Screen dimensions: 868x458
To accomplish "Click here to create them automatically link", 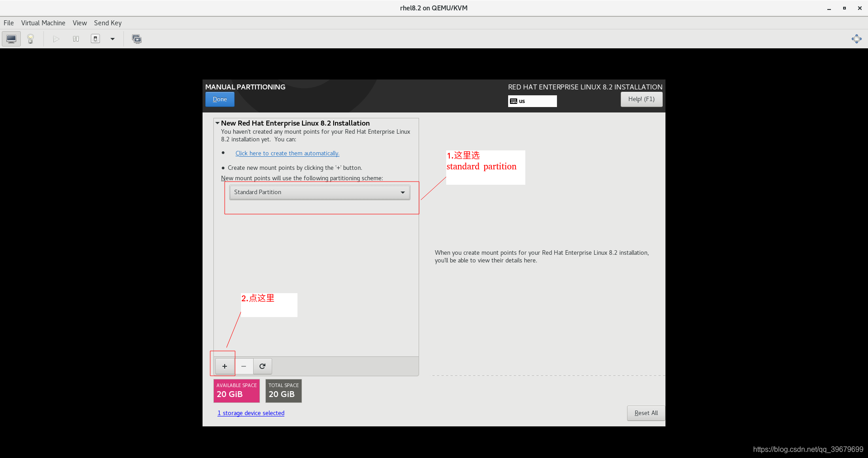I will pos(287,154).
